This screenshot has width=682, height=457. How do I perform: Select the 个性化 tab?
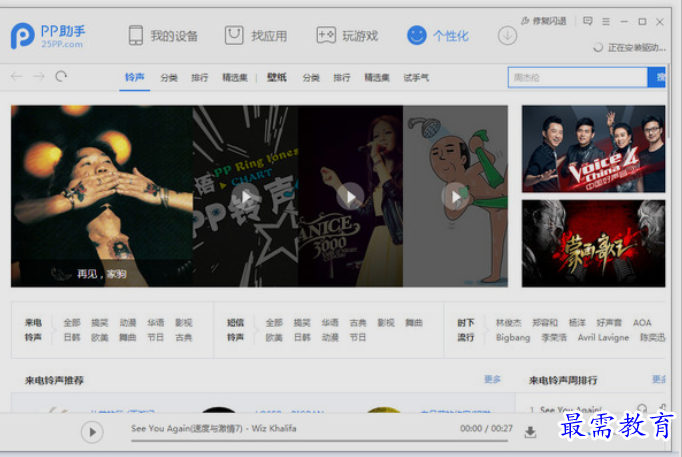click(438, 36)
